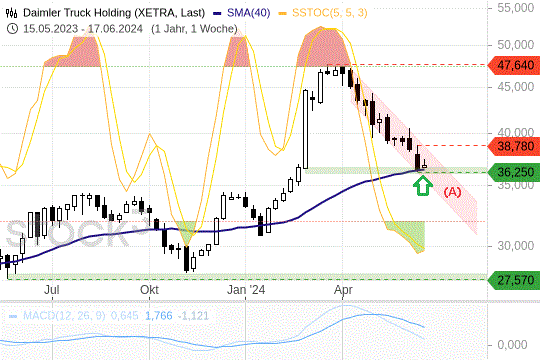Click the orange SSTOC legend marker
Screen dimensions: 540x360
tap(282, 13)
